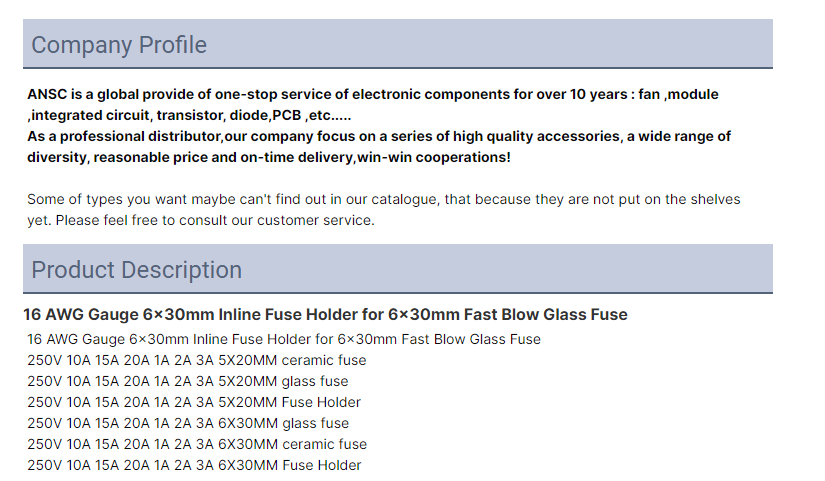The image size is (825, 481).
Task: Click the Company Profile heading
Action: coord(119,45)
